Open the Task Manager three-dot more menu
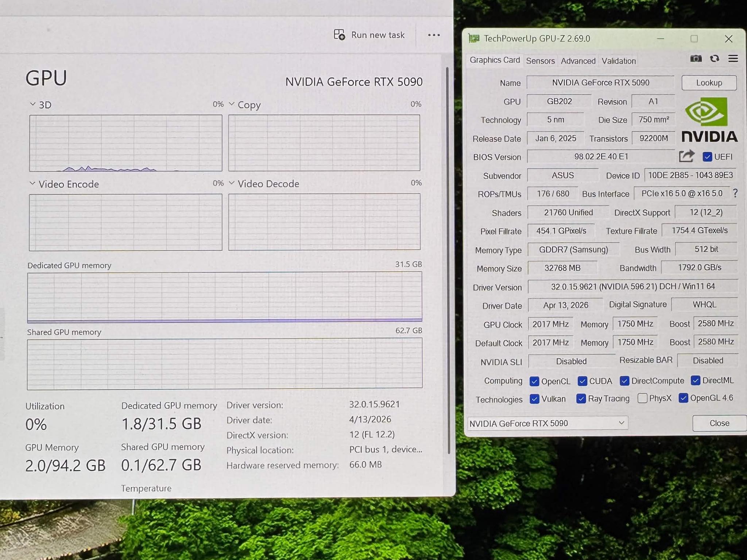The image size is (747, 560). 434,35
